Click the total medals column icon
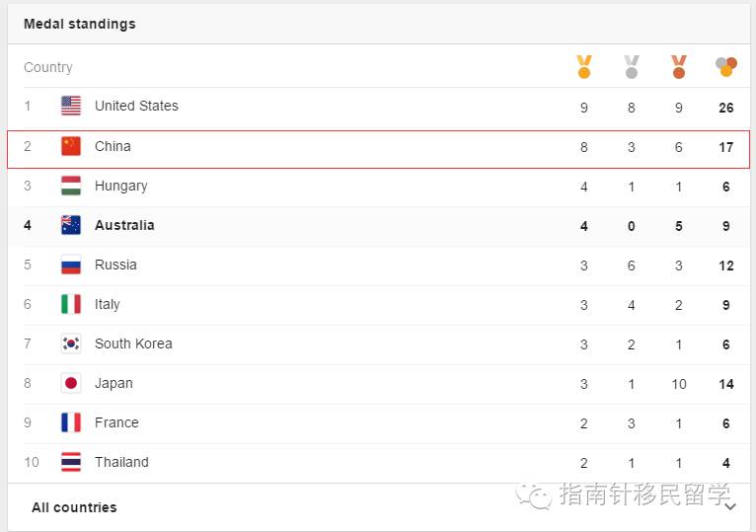The height and width of the screenshot is (532, 756). [x=726, y=67]
